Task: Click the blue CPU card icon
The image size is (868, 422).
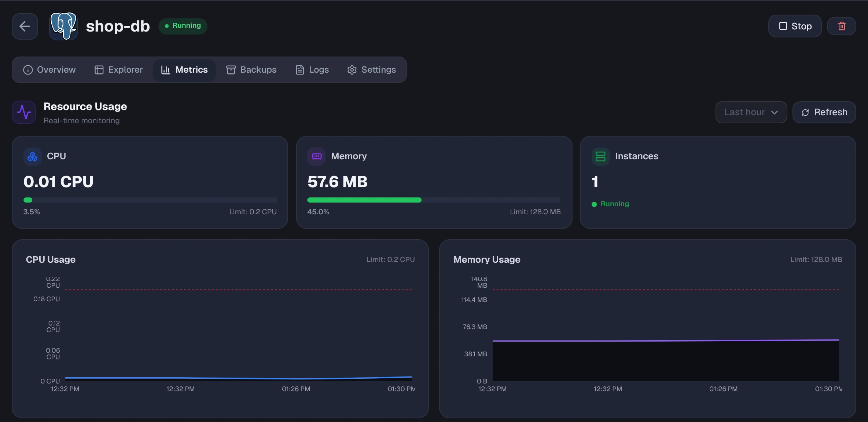Action: pyautogui.click(x=32, y=156)
